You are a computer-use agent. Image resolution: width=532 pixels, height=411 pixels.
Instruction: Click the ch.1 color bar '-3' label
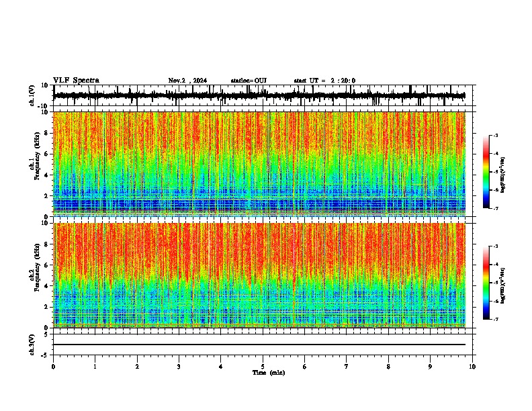[496, 135]
